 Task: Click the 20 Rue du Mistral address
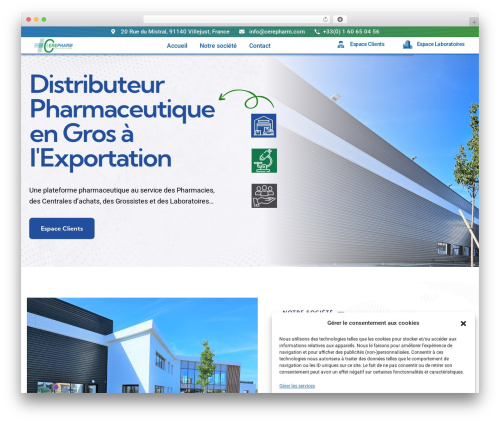(175, 32)
